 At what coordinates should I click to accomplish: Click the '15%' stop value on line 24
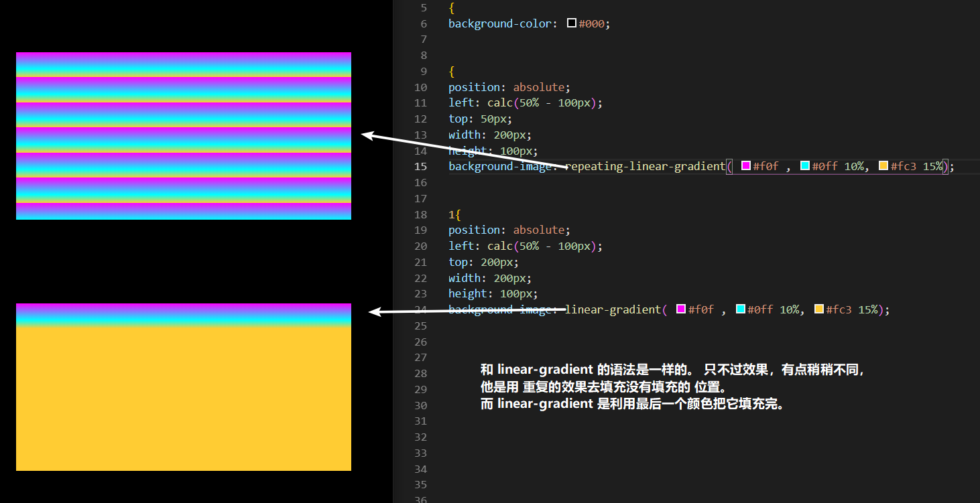868,309
